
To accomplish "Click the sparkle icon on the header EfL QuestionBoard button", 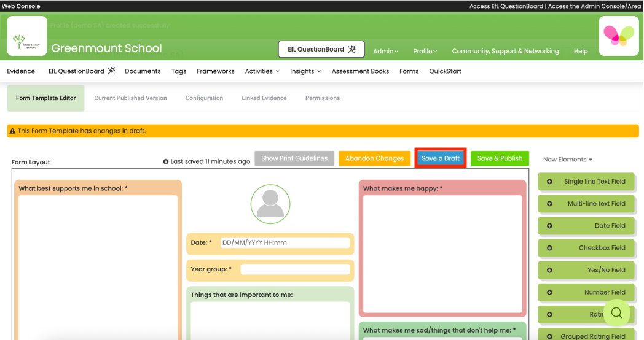I will pos(352,49).
